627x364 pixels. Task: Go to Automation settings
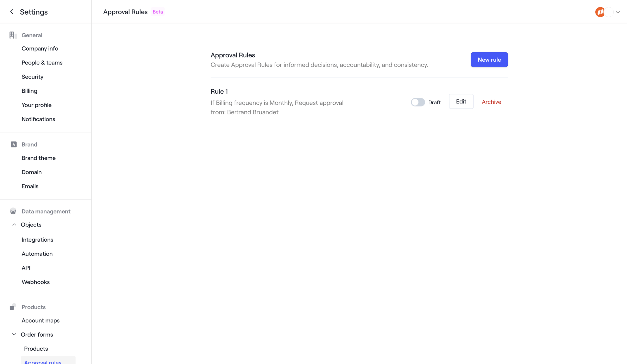(x=37, y=254)
